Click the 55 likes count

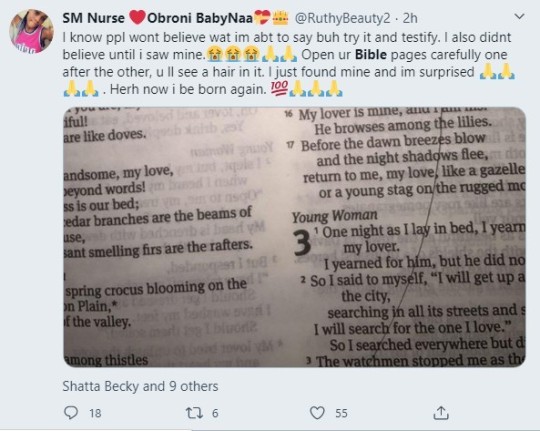pyautogui.click(x=341, y=413)
